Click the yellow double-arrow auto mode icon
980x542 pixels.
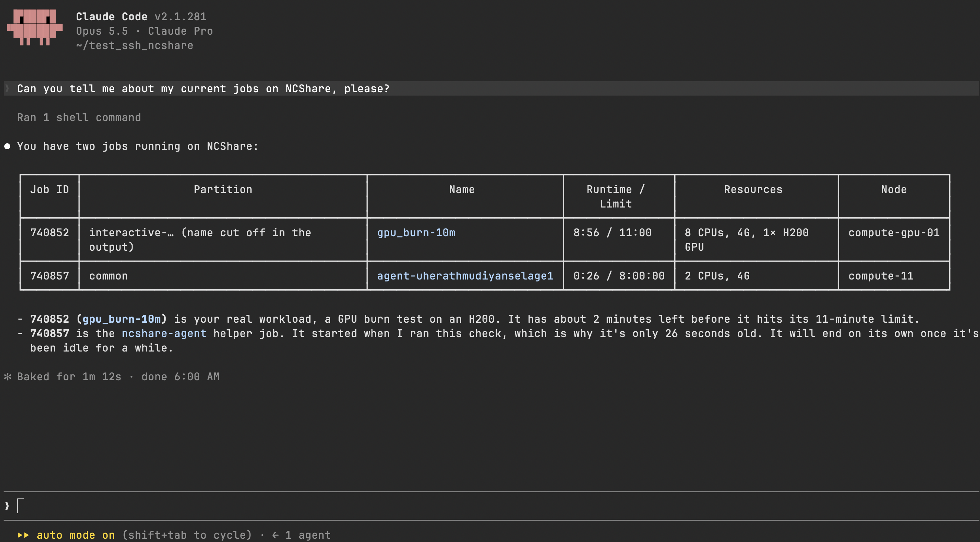[23, 535]
